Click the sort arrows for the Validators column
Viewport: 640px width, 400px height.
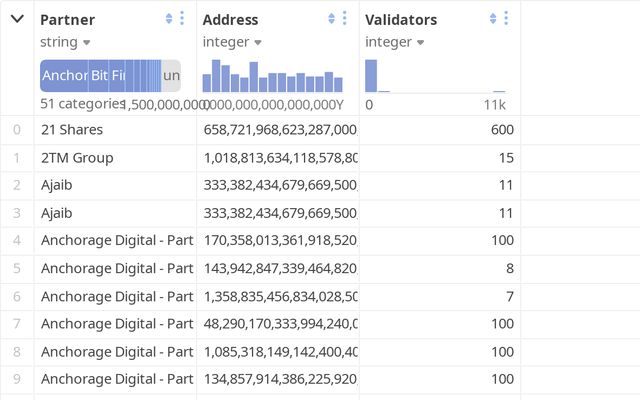pos(493,19)
